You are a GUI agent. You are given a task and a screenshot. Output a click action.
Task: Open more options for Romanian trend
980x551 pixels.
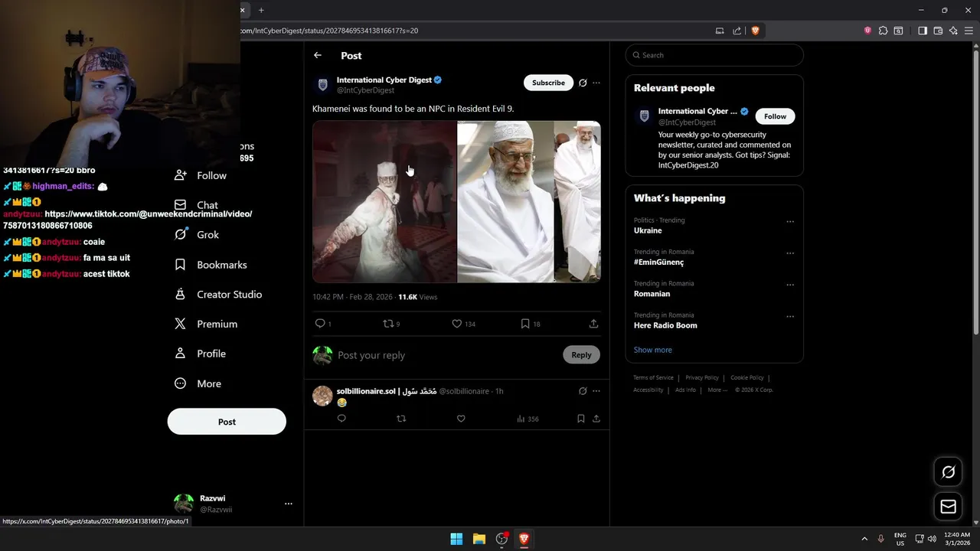click(790, 285)
